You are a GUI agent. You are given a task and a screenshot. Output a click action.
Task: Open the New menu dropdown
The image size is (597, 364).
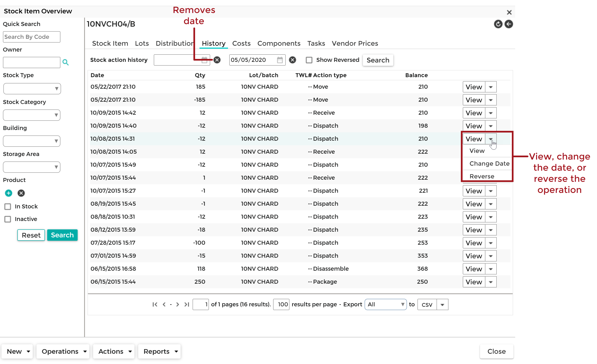17,351
